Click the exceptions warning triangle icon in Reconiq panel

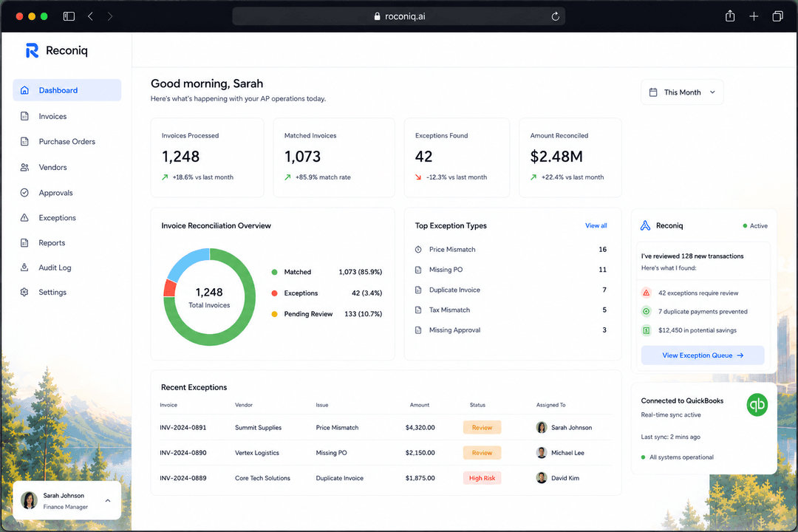(x=646, y=293)
